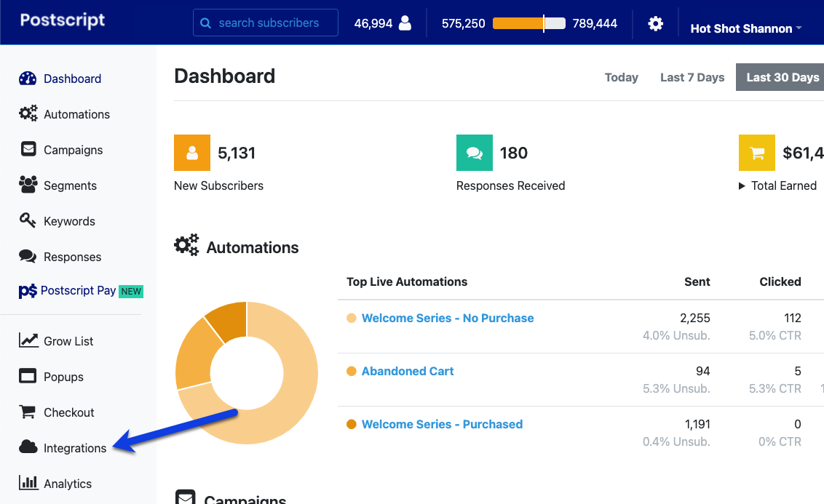
Task: Open settings with the gear icon
Action: tap(655, 23)
